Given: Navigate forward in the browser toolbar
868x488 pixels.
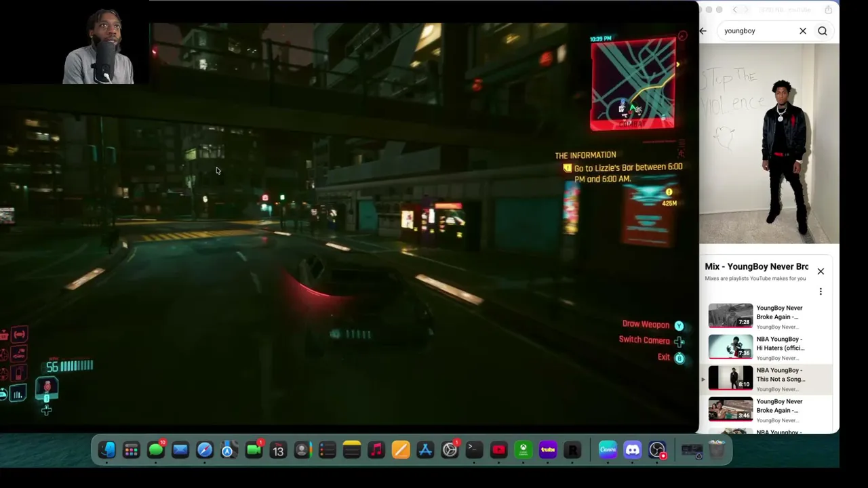Looking at the screenshot, I should click(746, 9).
